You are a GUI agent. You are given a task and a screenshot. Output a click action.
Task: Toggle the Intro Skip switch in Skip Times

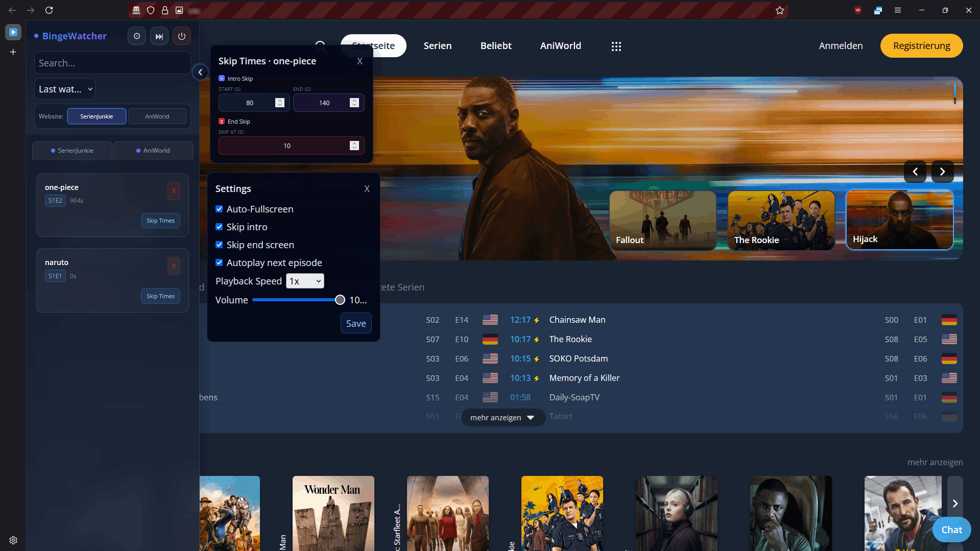coord(222,78)
